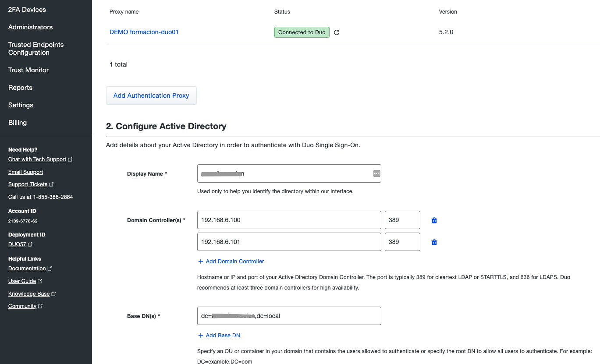This screenshot has height=364, width=600.
Task: Click the Version column header
Action: [448, 12]
